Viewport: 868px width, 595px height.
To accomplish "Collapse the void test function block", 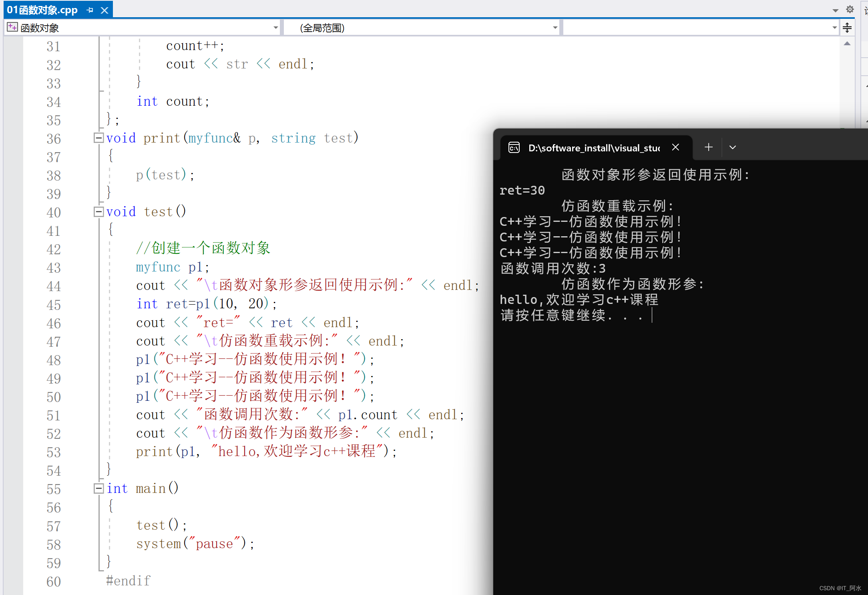I will click(x=98, y=212).
